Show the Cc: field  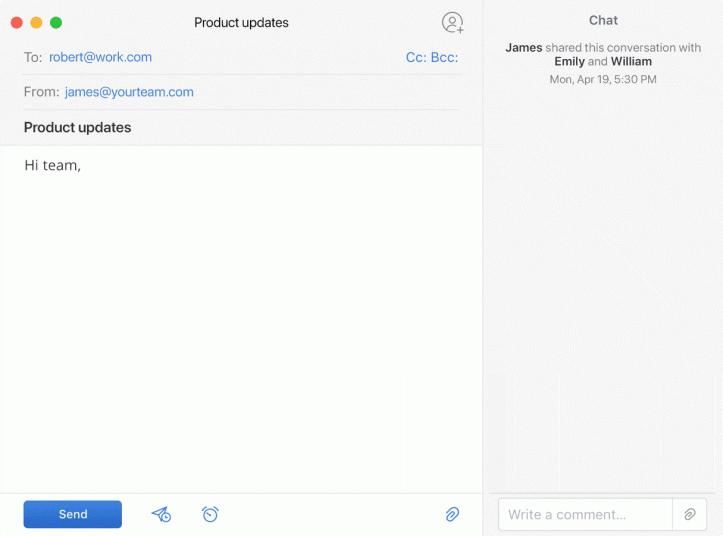pyautogui.click(x=416, y=57)
